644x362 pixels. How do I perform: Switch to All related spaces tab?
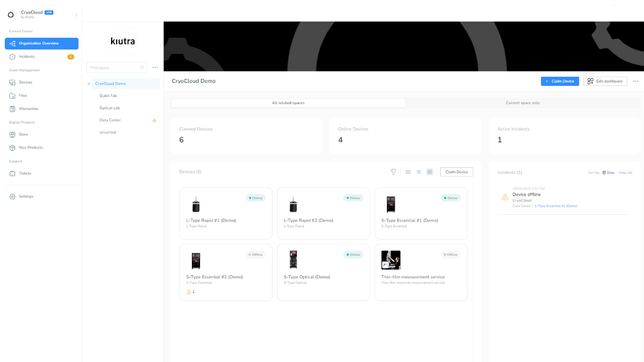tap(288, 103)
